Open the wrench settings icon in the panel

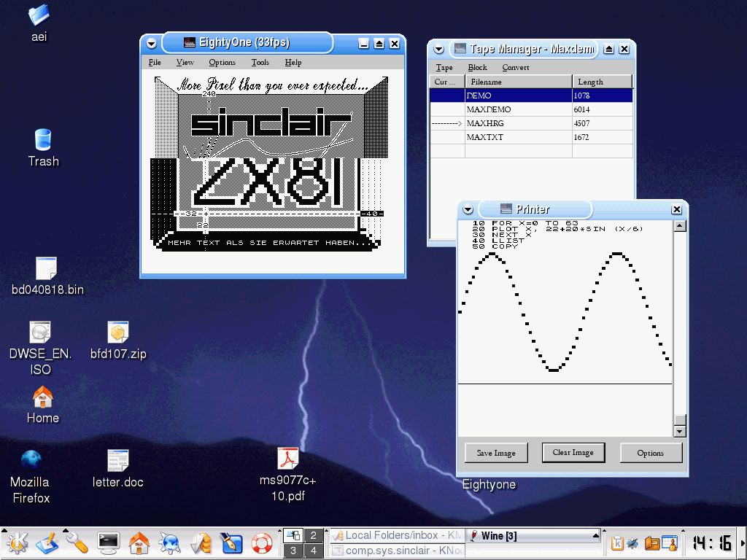point(77,543)
